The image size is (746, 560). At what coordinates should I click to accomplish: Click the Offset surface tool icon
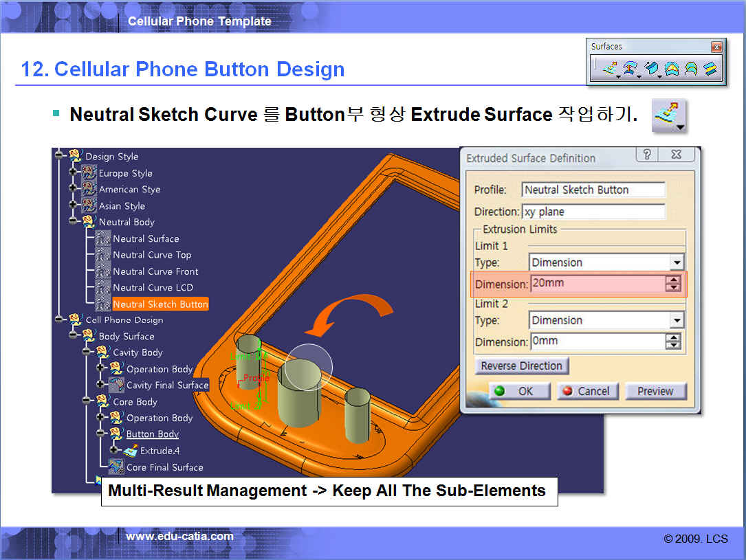[628, 69]
